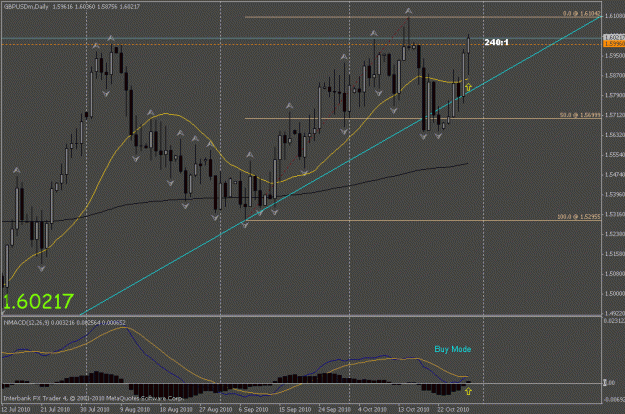This screenshot has height=414, width=625.
Task: Click the yellow up arrow in the NMACD panel
Action: [x=468, y=391]
